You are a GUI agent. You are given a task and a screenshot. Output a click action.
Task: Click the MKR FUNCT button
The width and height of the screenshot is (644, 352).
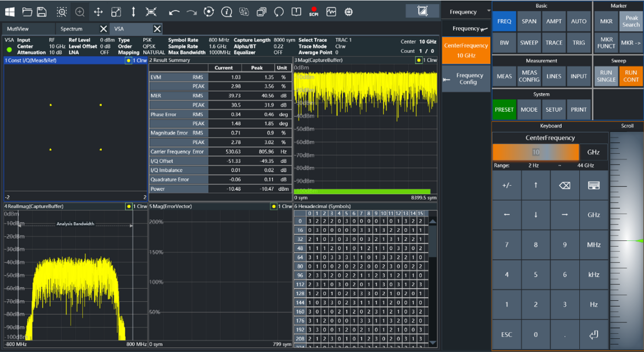(606, 43)
